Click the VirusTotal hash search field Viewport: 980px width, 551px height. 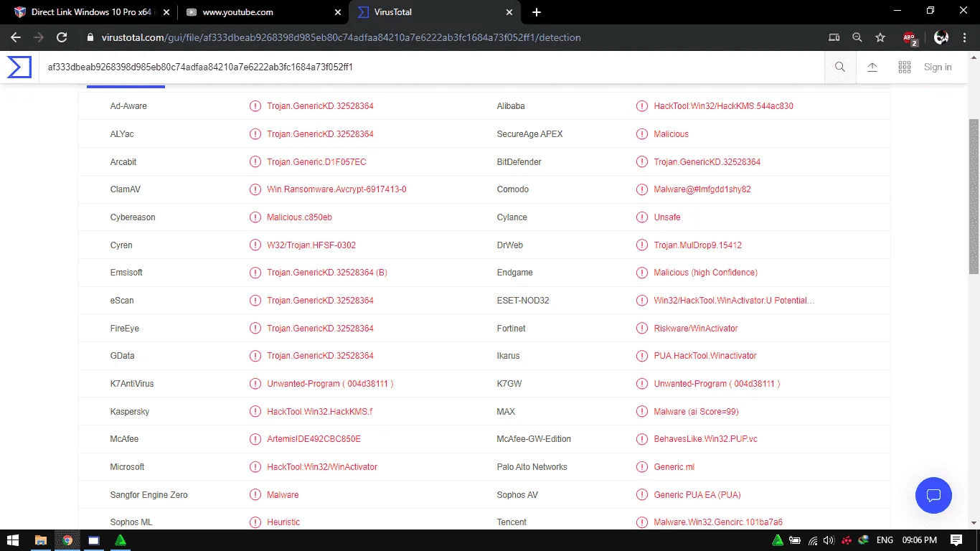coord(430,67)
